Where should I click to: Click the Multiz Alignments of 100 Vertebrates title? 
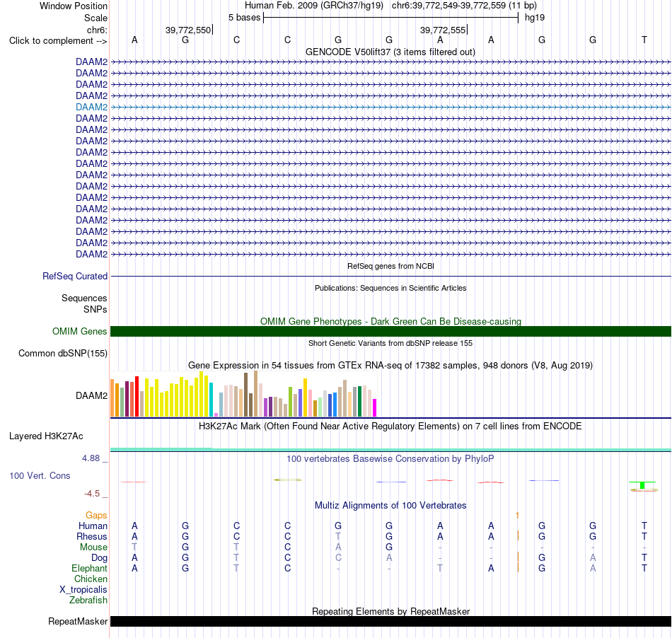click(x=390, y=506)
